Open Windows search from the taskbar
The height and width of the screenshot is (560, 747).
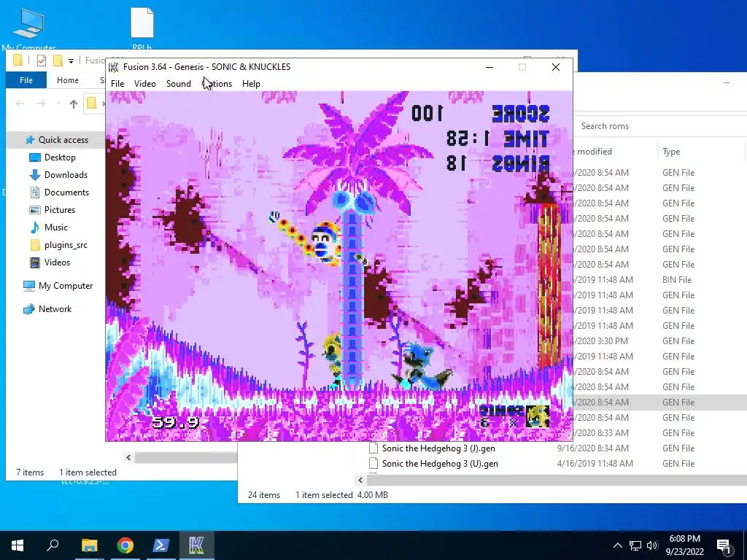click(53, 545)
